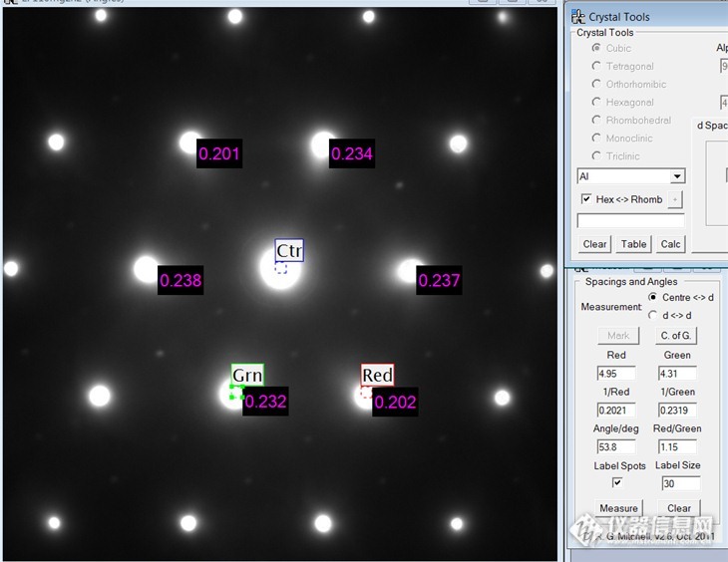Click the Red marker label on the pattern

(378, 375)
